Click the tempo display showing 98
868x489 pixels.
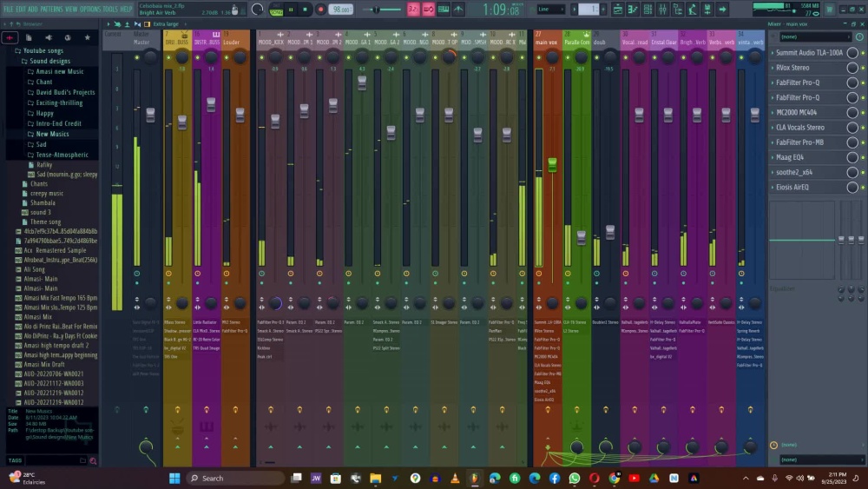pyautogui.click(x=341, y=10)
